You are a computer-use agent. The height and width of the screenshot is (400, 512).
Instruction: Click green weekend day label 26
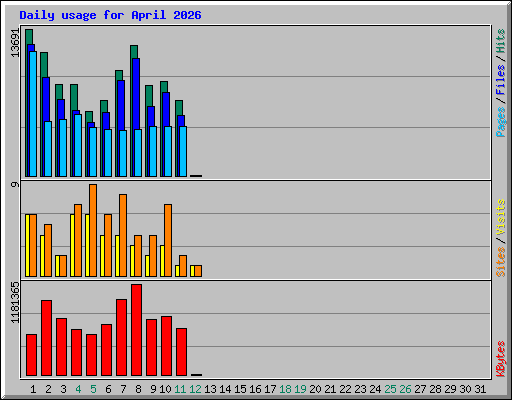(405, 389)
